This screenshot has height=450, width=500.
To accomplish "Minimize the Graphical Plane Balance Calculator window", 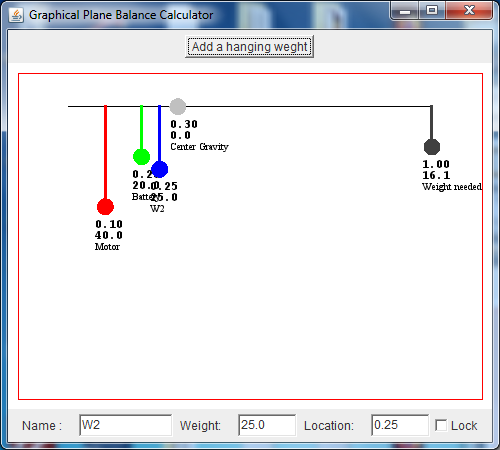I will [405, 11].
